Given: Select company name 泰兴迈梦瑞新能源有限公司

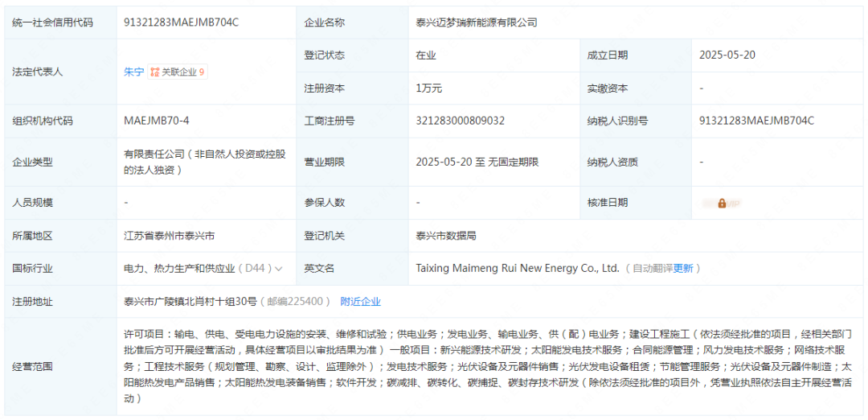Looking at the screenshot, I should click(x=477, y=23).
